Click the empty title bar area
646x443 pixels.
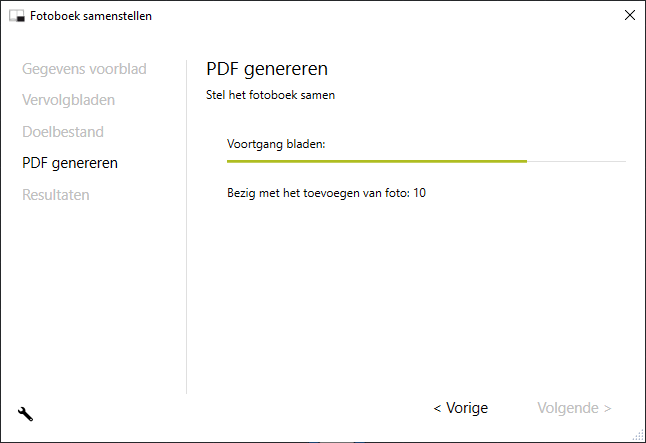coord(380,16)
